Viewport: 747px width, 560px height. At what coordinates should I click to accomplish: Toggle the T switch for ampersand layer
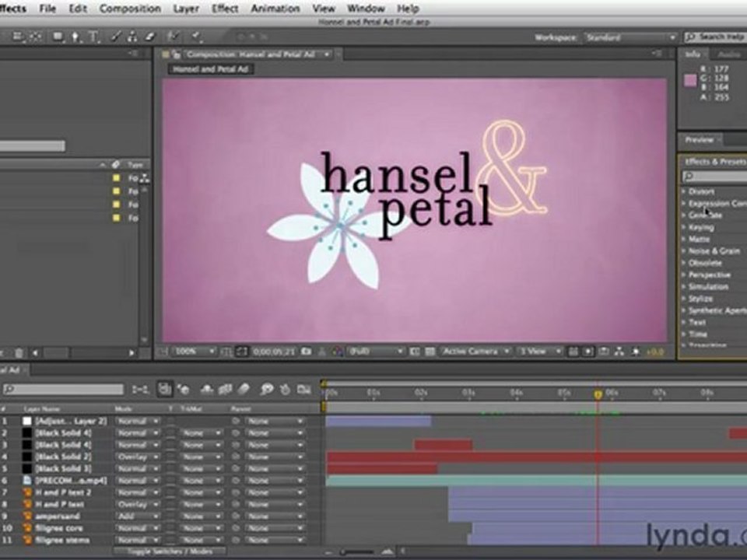click(170, 516)
